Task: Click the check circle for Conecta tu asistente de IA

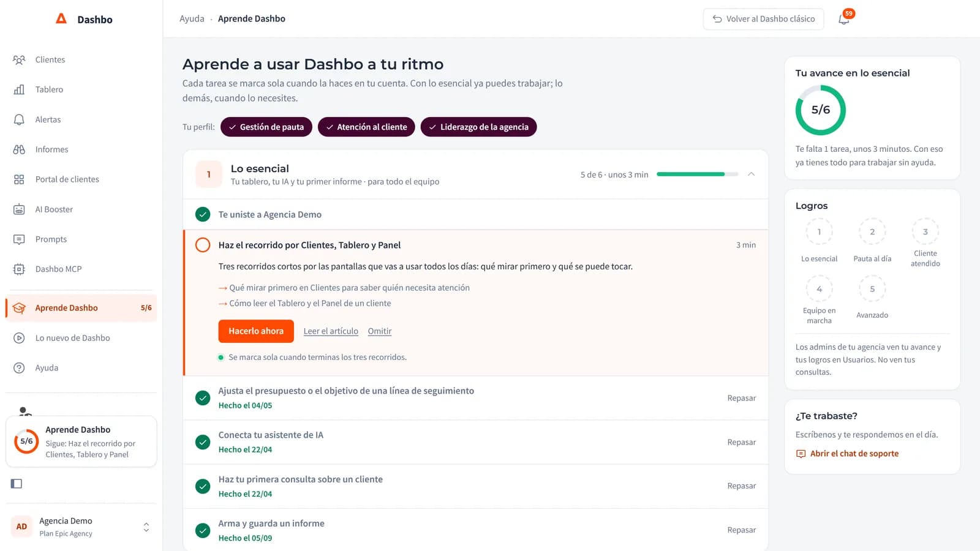Action: pyautogui.click(x=203, y=442)
